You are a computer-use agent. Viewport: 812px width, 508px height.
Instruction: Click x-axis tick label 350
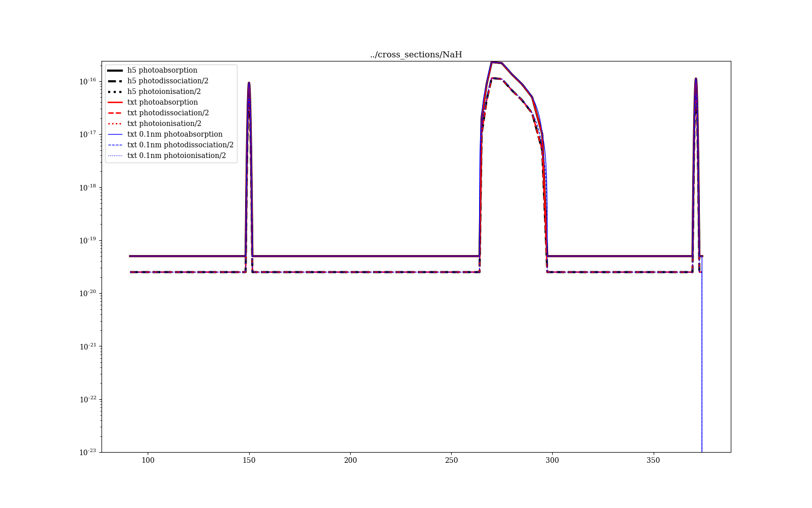point(653,460)
